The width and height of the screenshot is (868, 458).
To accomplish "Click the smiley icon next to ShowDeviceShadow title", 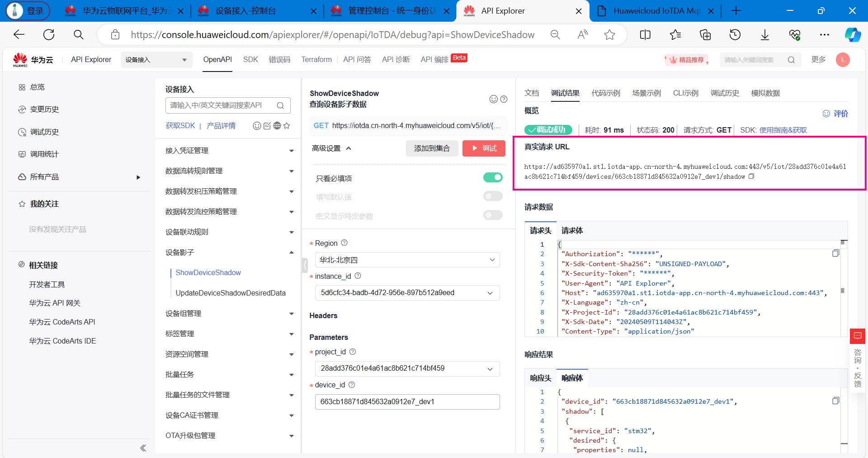I will (x=494, y=99).
